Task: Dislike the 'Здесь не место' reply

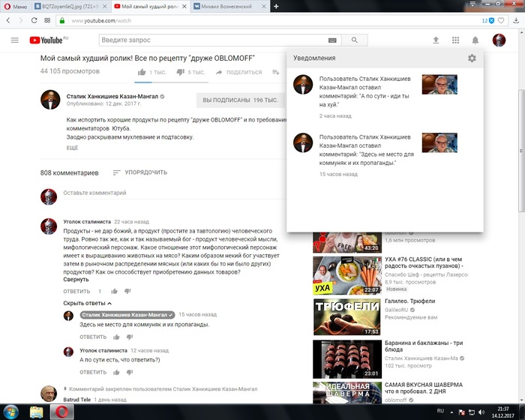Action: tap(130, 337)
